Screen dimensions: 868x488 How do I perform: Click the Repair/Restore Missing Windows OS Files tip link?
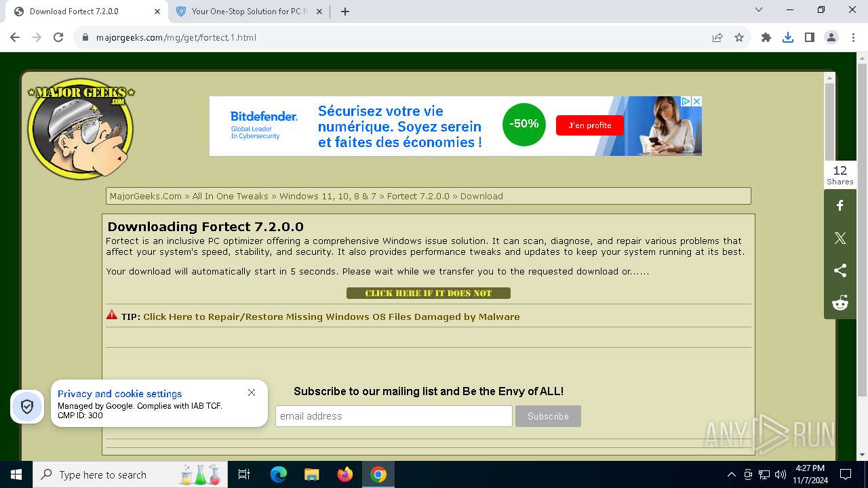pos(332,317)
